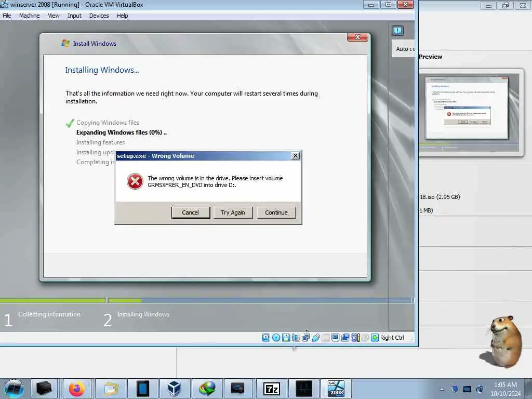
Task: Click the green host key arrow icon
Action: pyautogui.click(x=375, y=338)
